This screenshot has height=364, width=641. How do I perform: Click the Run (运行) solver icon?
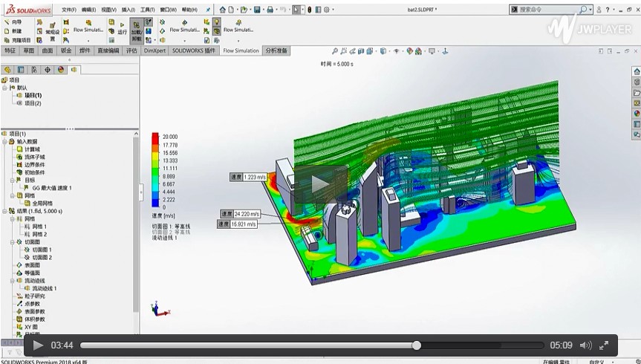coord(122,32)
